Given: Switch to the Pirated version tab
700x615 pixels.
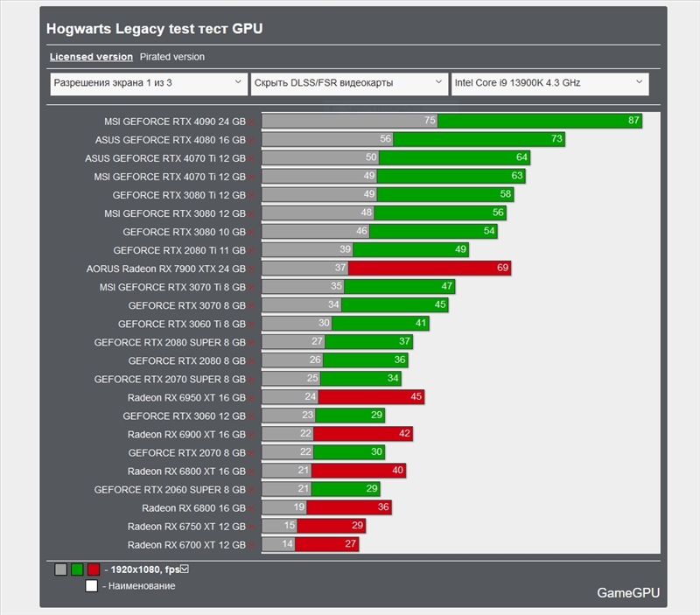Looking at the screenshot, I should [171, 57].
